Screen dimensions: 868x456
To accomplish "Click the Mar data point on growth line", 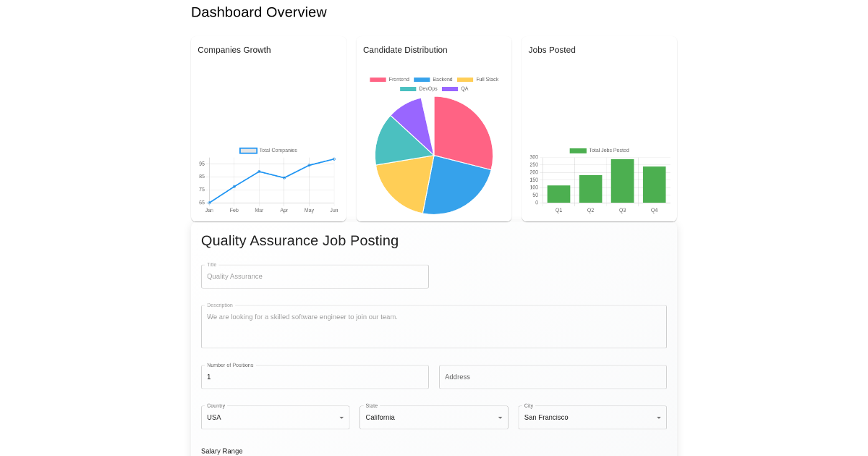I will (x=259, y=172).
